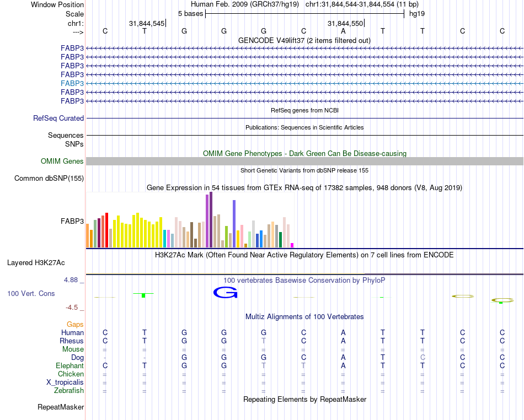Click 'Publications: Sequences in Scientific Articles' title
The height and width of the screenshot is (420, 524).
(x=304, y=127)
